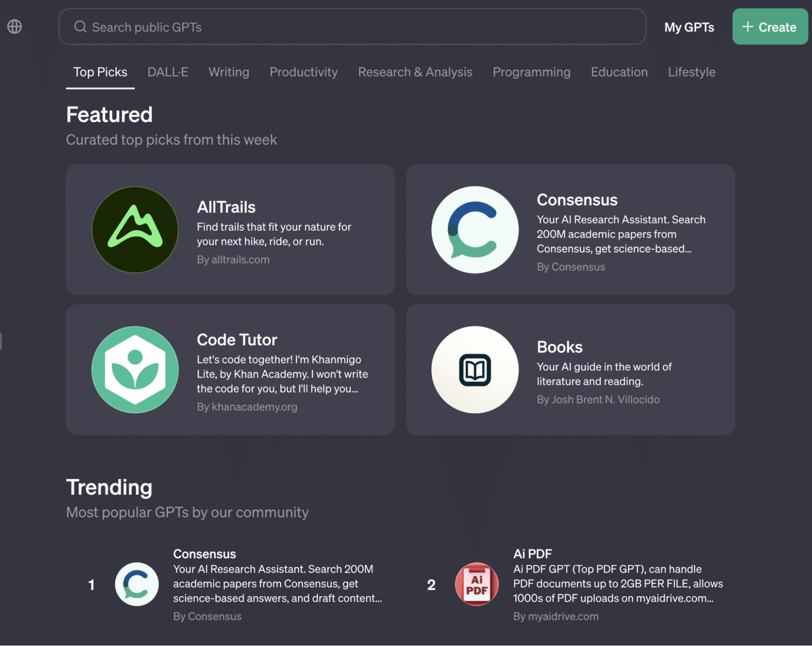Click 'Let's code together!' description text
Image resolution: width=812 pixels, height=646 pixels.
pyautogui.click(x=282, y=374)
